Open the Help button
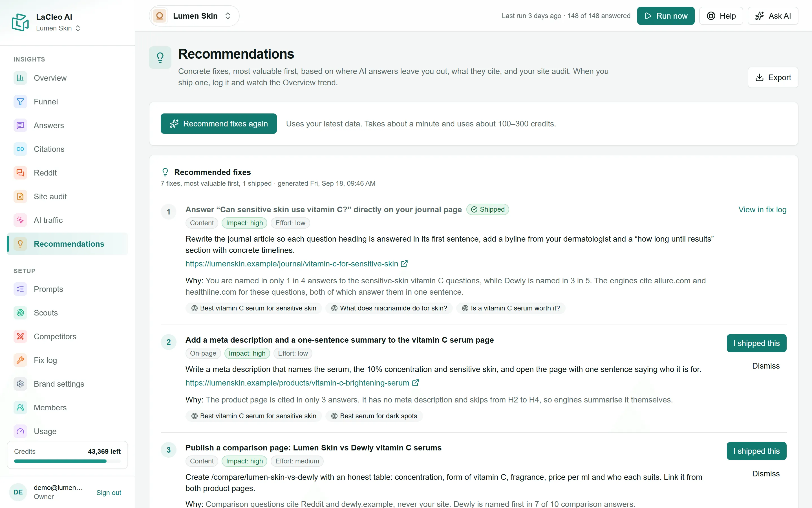 (721, 16)
